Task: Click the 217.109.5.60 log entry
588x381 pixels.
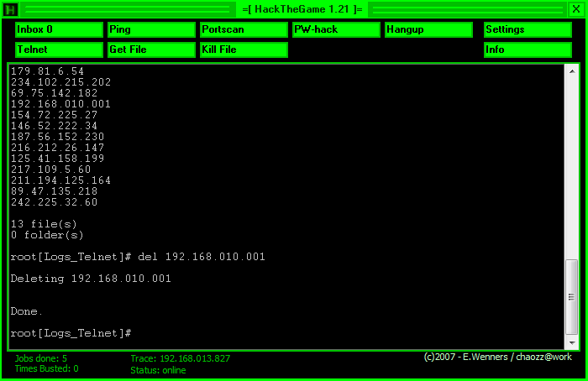Action: click(50, 170)
